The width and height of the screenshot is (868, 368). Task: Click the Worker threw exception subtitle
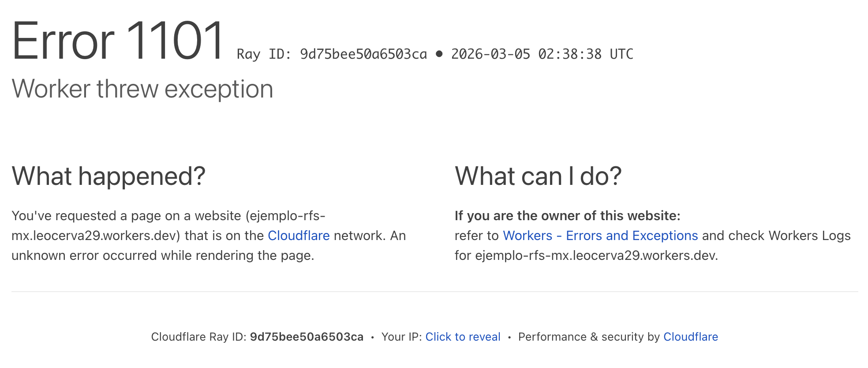pyautogui.click(x=142, y=89)
